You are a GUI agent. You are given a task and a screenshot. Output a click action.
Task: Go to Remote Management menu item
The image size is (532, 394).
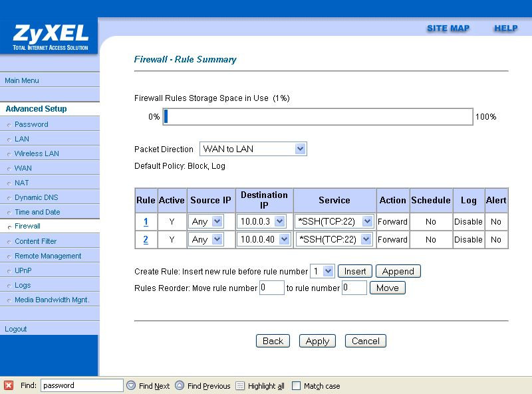point(48,256)
